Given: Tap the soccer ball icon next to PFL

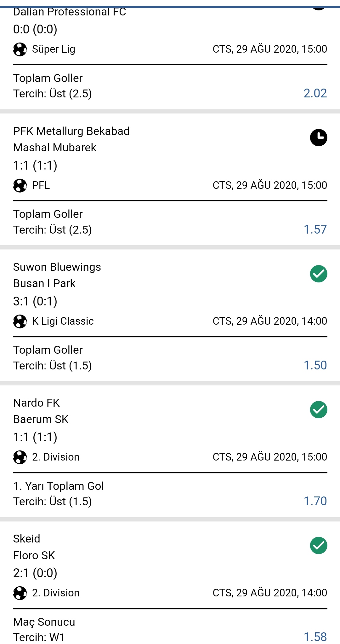Looking at the screenshot, I should pyautogui.click(x=20, y=185).
